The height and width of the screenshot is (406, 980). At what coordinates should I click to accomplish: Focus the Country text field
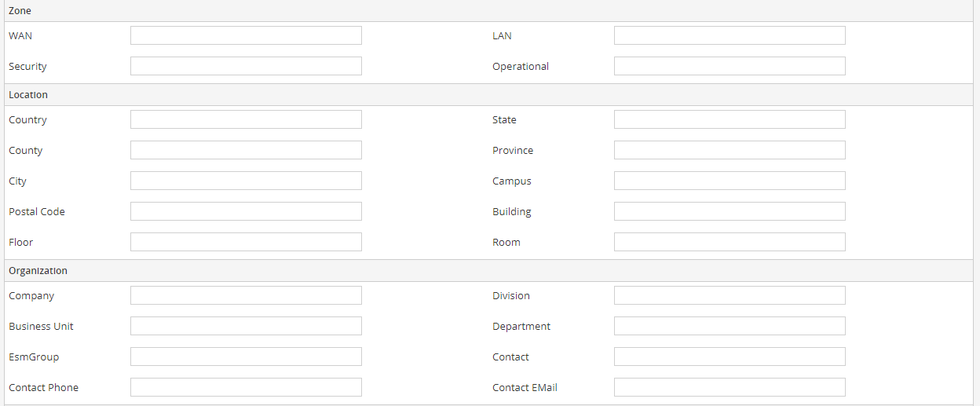[246, 119]
